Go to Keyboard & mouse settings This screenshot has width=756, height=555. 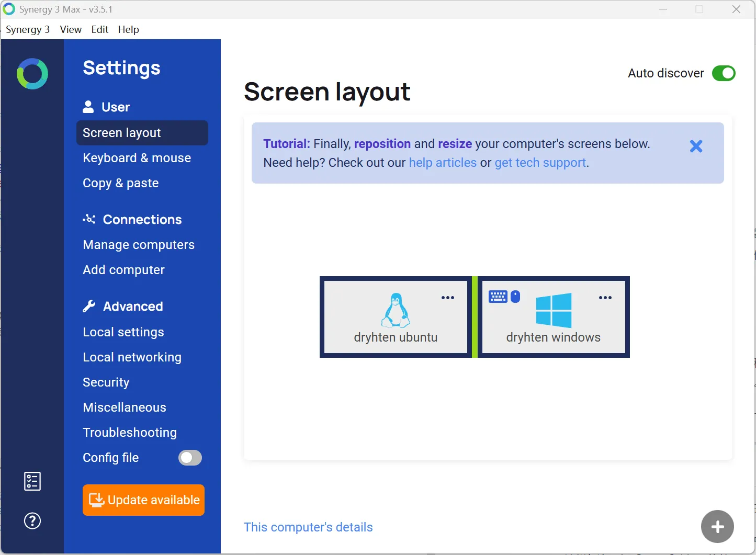tap(137, 158)
